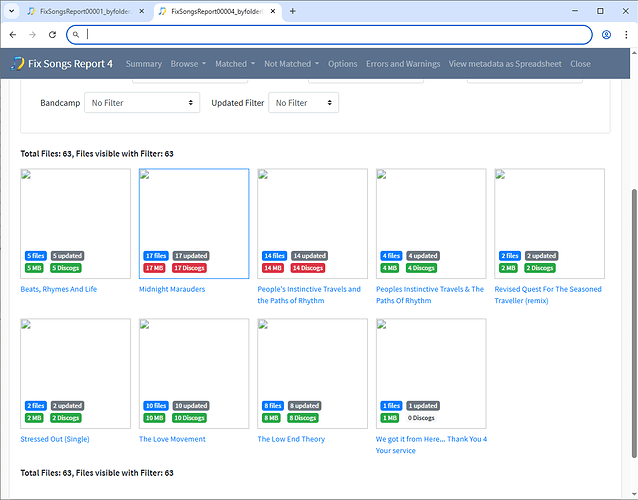
Task: Click the Fix Songs Report 4 logo icon
Action: click(17, 64)
